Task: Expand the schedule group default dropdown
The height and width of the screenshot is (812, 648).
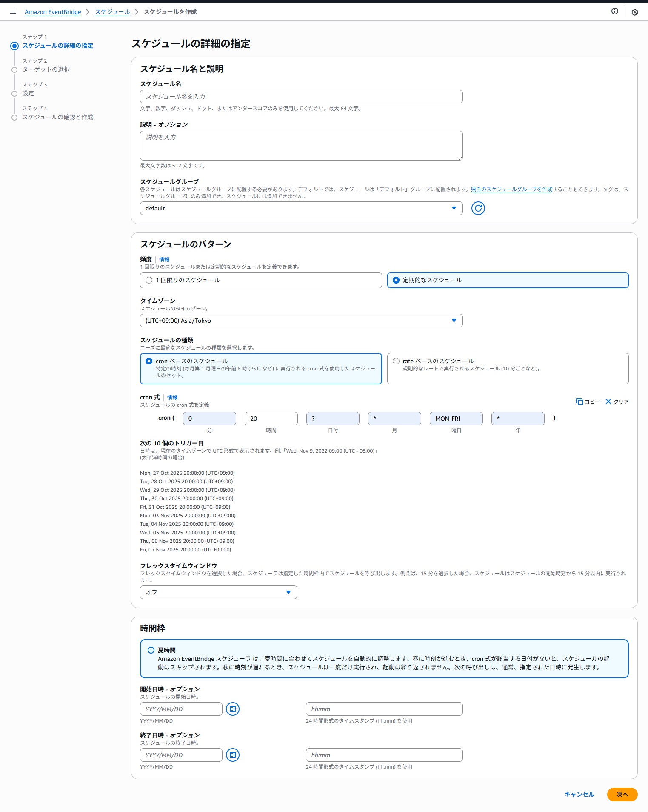Action: [301, 208]
